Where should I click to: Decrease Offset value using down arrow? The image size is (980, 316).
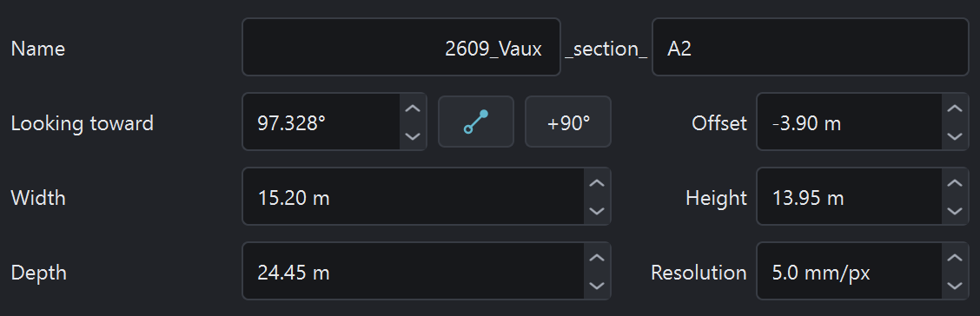(955, 136)
